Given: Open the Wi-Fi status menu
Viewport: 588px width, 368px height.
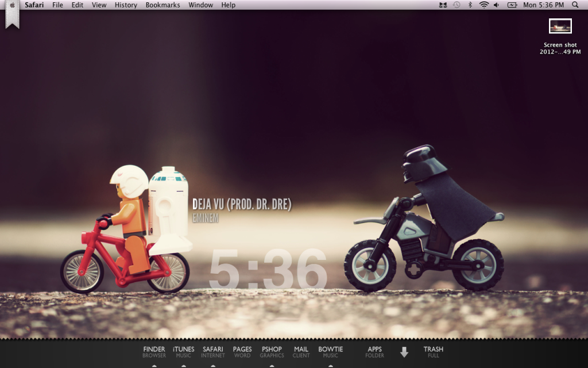Looking at the screenshot, I should point(484,5).
